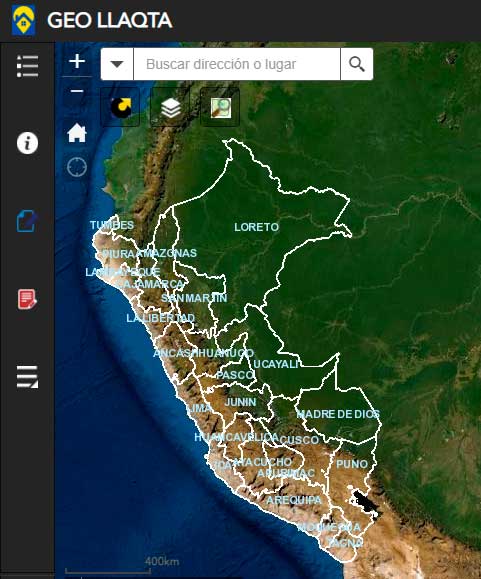481x579 pixels.
Task: Zoom out with the minus button
Action: [x=77, y=91]
